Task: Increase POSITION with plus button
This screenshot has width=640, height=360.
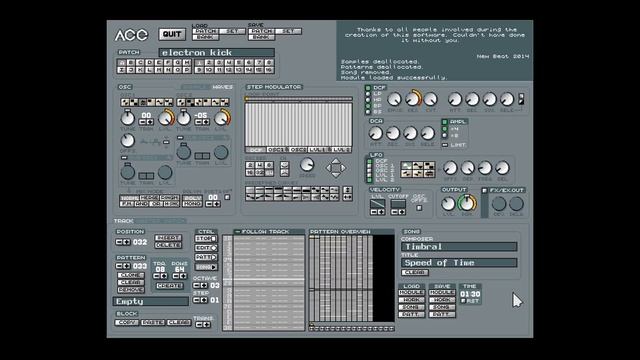Action: tap(127, 242)
